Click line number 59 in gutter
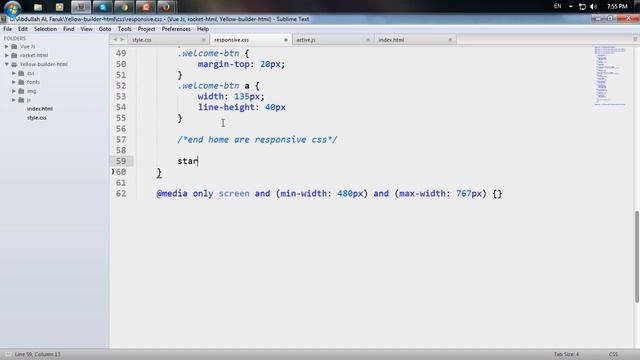The height and width of the screenshot is (360, 640). (121, 161)
